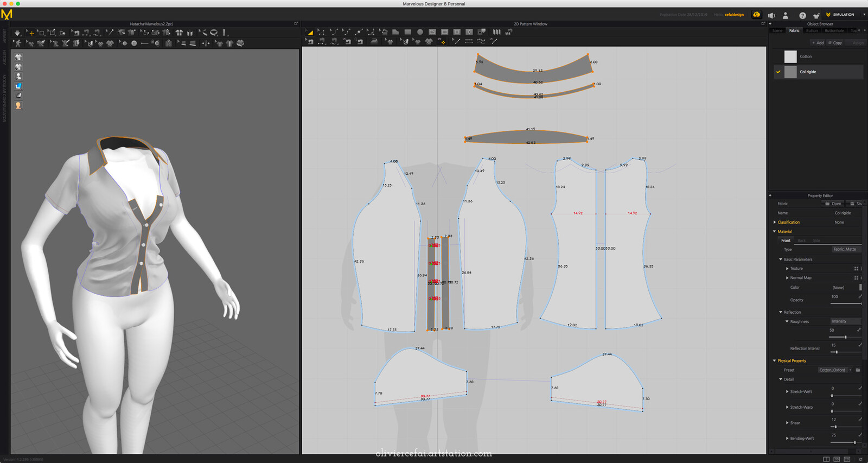Click the cefaidesign username link
The width and height of the screenshot is (868, 463).
[x=734, y=15]
